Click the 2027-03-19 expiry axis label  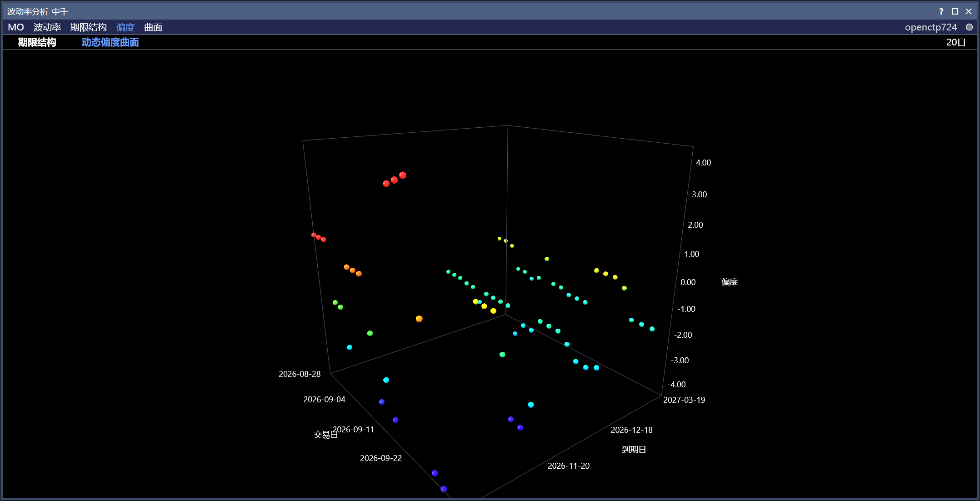pos(684,400)
